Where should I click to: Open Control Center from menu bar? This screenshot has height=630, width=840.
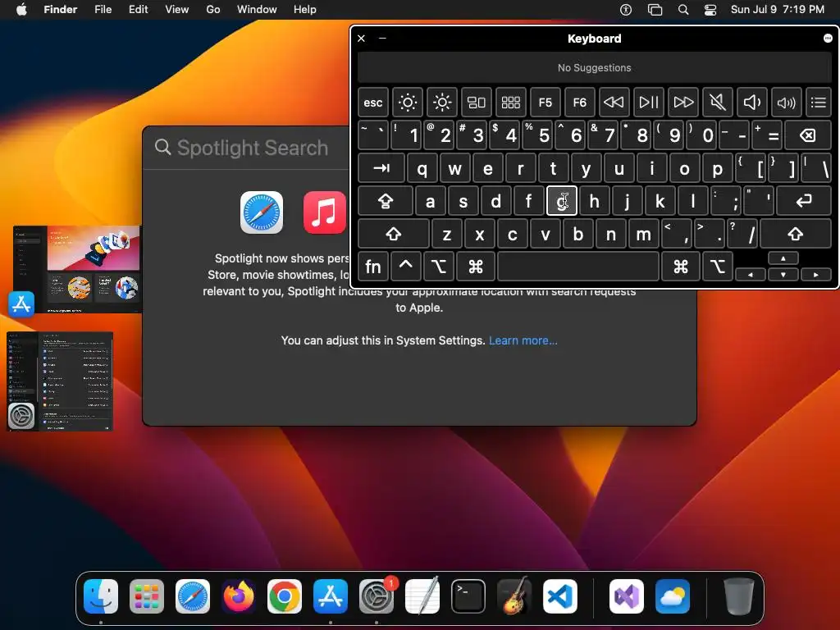click(x=710, y=10)
